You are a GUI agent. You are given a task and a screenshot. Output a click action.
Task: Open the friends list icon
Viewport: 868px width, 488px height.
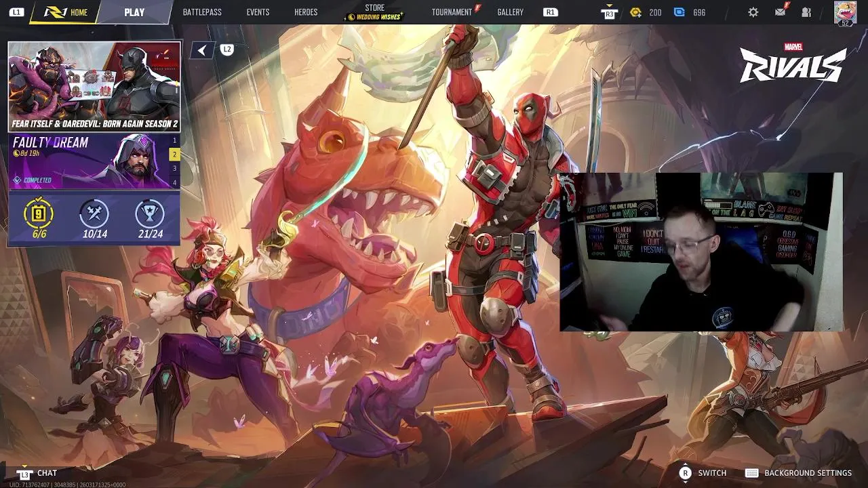coord(806,12)
